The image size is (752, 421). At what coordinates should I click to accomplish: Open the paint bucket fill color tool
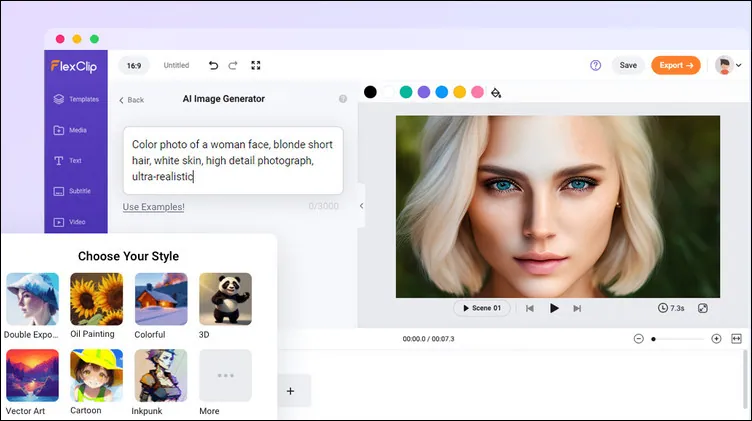pos(496,93)
